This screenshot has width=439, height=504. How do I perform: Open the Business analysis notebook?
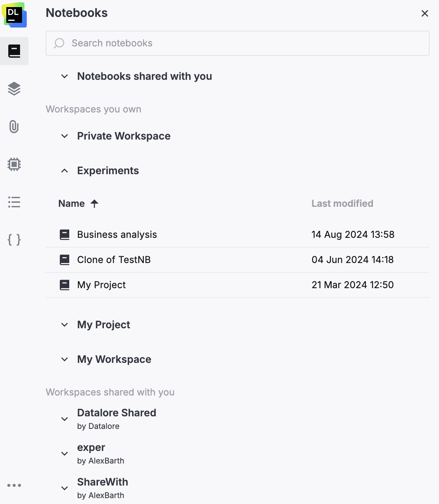point(117,234)
